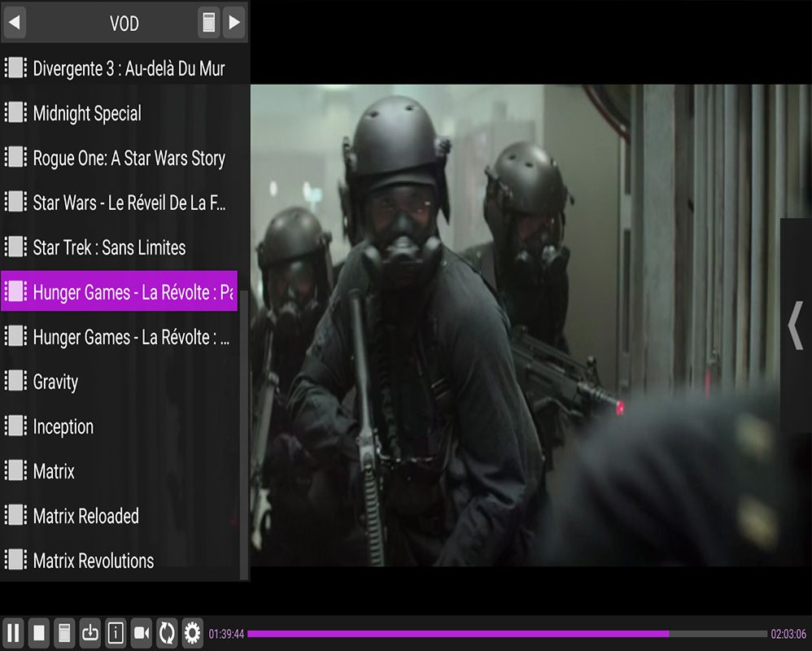Expand the side panel chevron on right edge

pyautogui.click(x=796, y=325)
